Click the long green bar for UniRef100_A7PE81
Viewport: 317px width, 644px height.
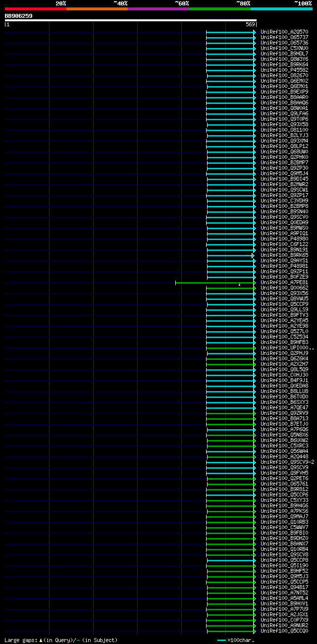215,283
